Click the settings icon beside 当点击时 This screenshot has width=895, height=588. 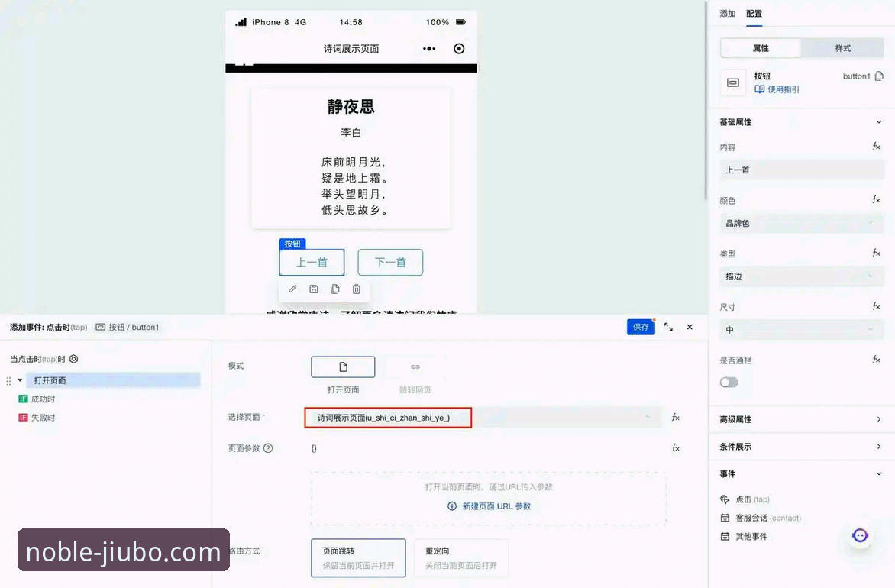[73, 359]
